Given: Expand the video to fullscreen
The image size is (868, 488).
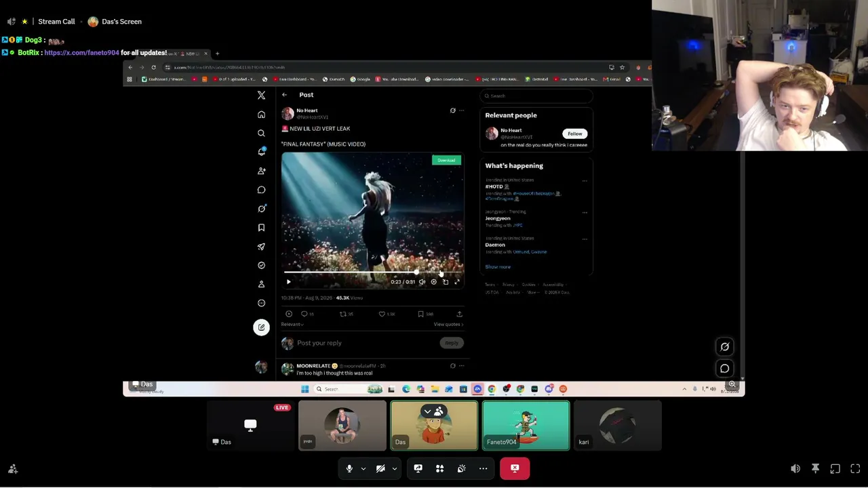Looking at the screenshot, I should [456, 282].
